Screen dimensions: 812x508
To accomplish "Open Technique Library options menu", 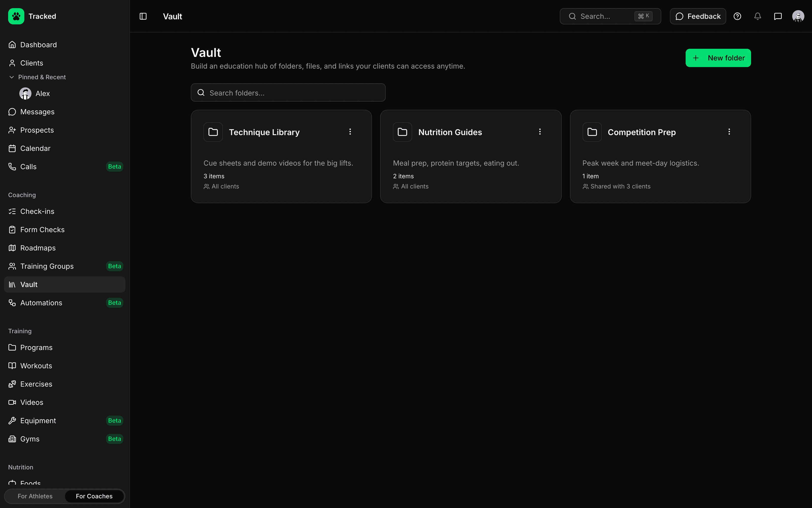I will point(350,132).
